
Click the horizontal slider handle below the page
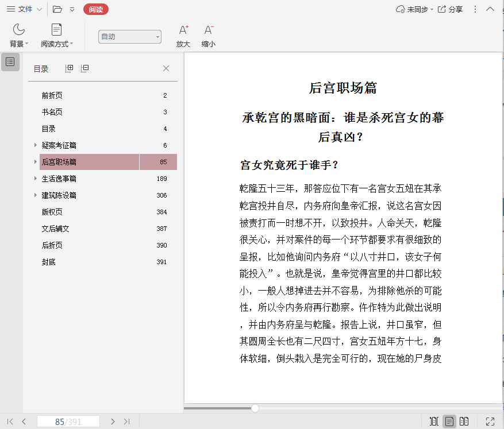pyautogui.click(x=255, y=408)
